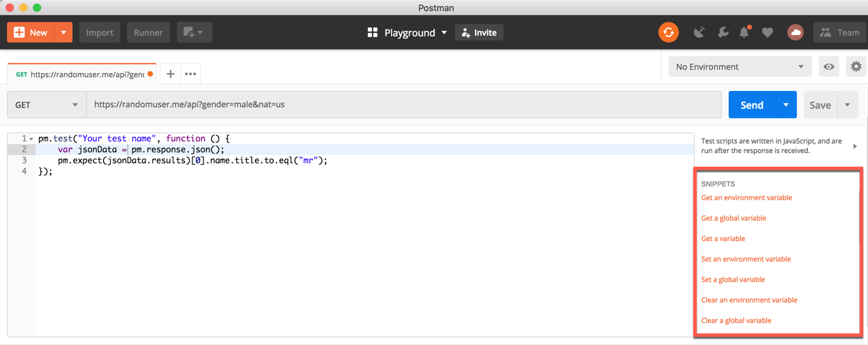Click the Send button
The height and width of the screenshot is (345, 868).
752,105
